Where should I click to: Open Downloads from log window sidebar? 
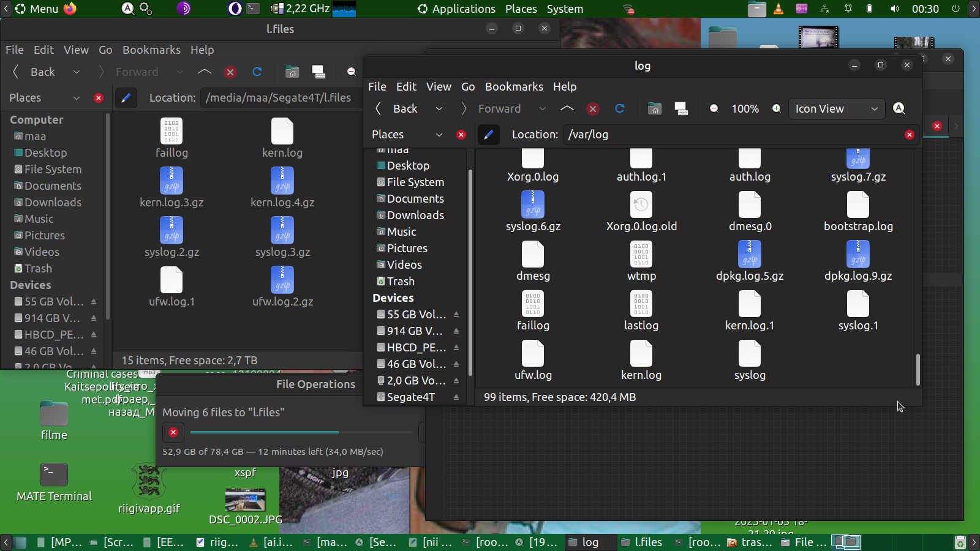click(x=415, y=215)
